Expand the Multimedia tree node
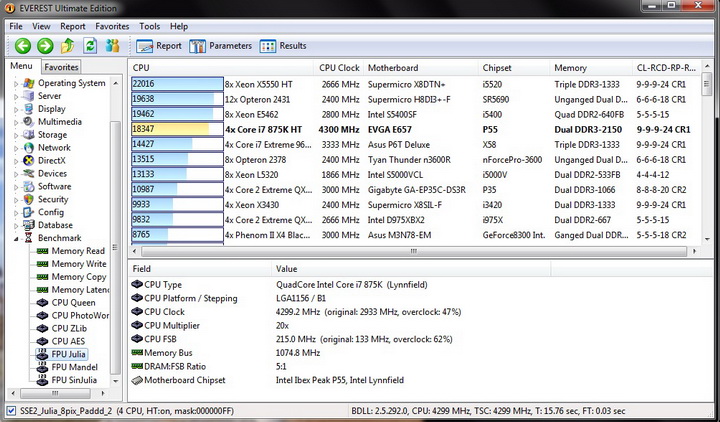The height and width of the screenshot is (422, 720). coord(16,123)
